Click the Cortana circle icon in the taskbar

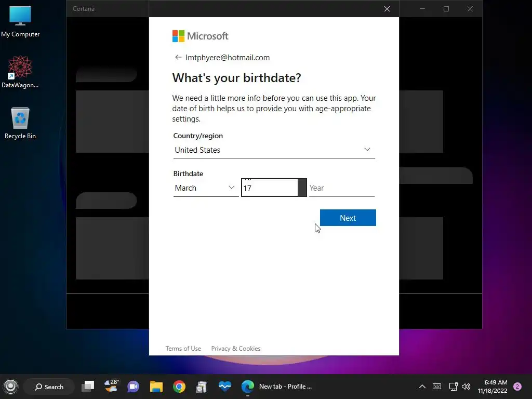(10, 387)
